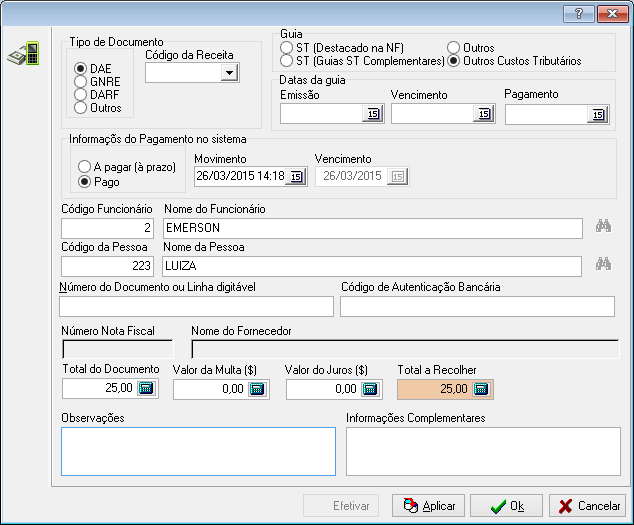Expand the Código da Receita dropdown
Viewport: 634px width, 525px height.
point(230,73)
